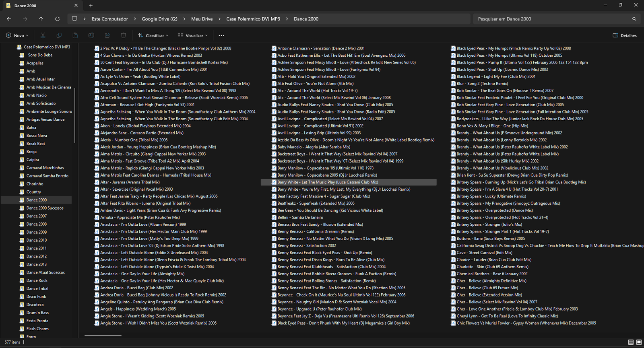This screenshot has height=348, width=644.
Task: Click the Cut scissors icon in toolbar
Action: pyautogui.click(x=43, y=35)
